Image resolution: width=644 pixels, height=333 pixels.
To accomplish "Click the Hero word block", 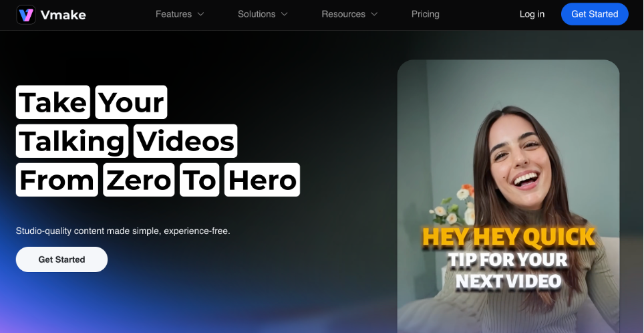I will pyautogui.click(x=262, y=180).
